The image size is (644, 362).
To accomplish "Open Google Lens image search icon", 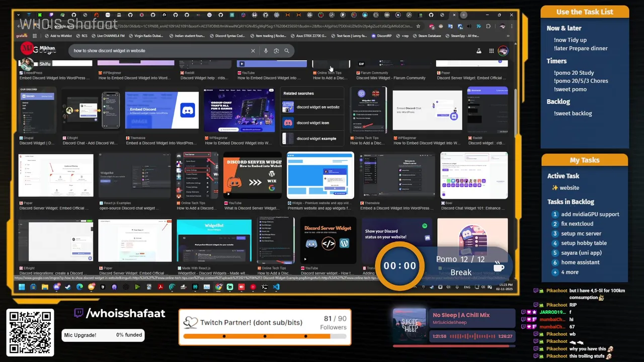I will (276, 51).
